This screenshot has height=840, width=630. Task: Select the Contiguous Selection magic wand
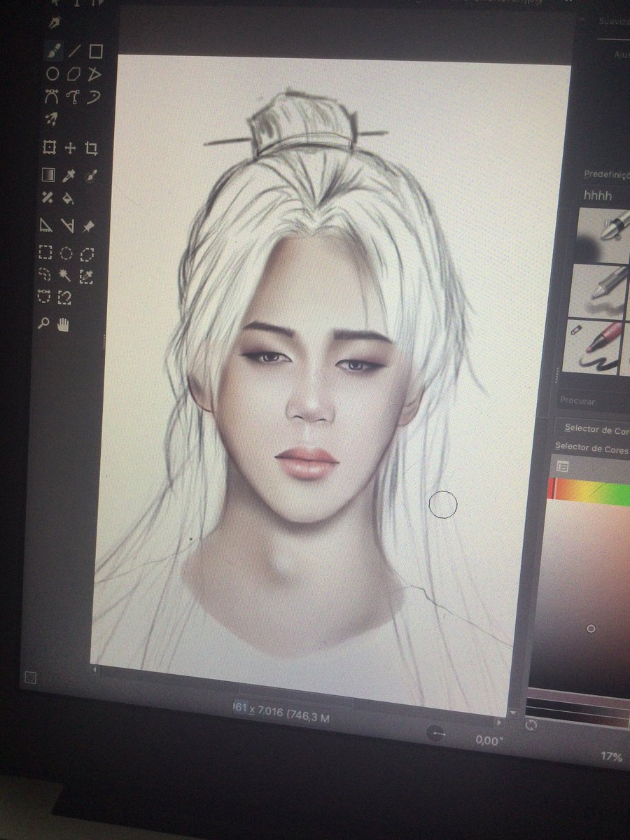pyautogui.click(x=66, y=276)
